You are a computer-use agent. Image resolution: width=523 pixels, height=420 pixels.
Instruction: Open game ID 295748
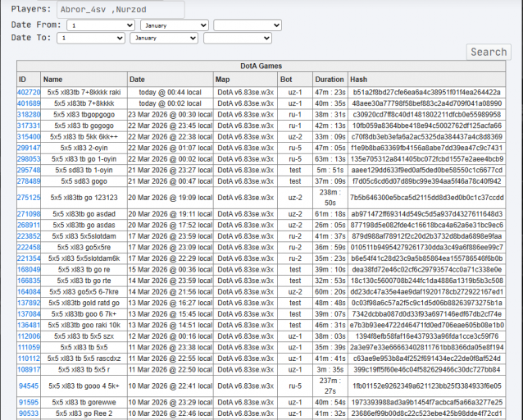[29, 171]
